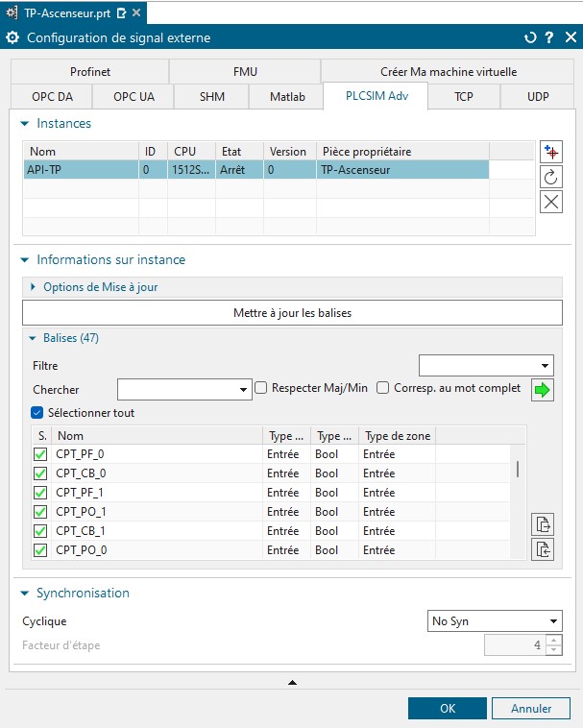Sort instances by Nom header

pyautogui.click(x=82, y=152)
